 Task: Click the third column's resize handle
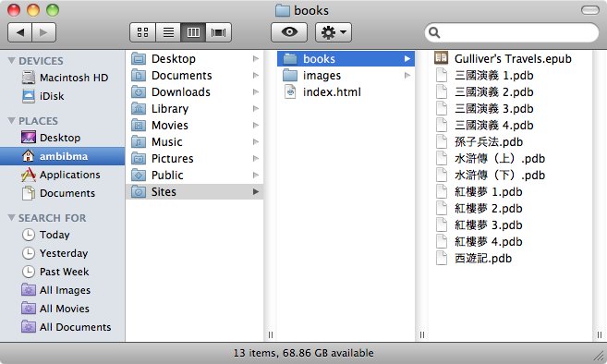tap(600, 334)
